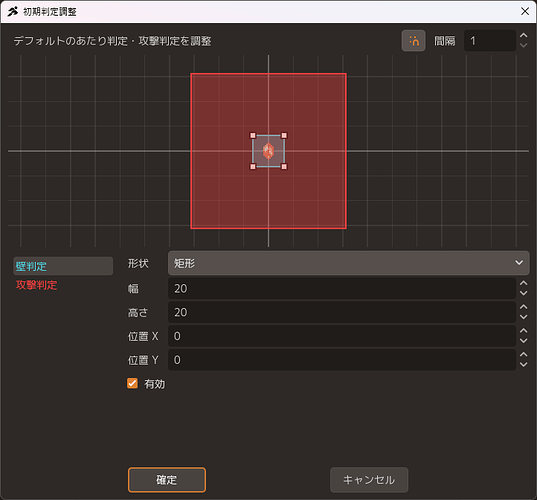This screenshot has width=537, height=500.
Task: Click the top-left handle of the wall box
Action: (x=253, y=135)
